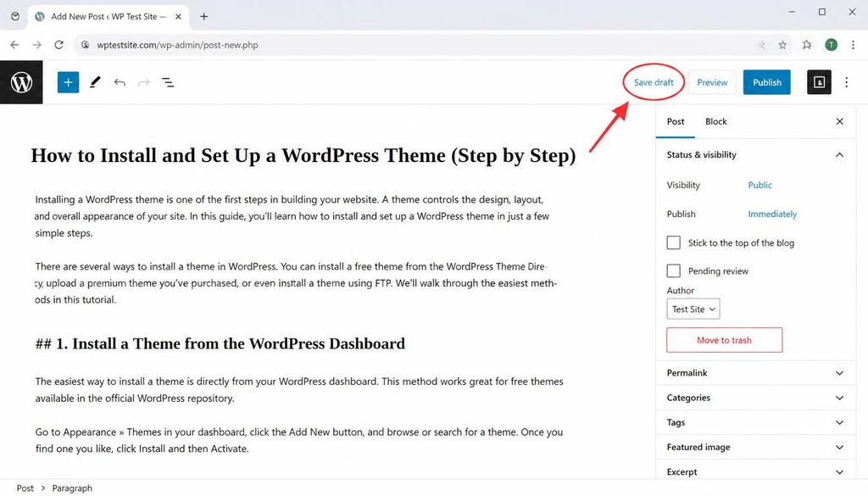Move the post to trash
This screenshot has width=868, height=496.
[x=724, y=340]
